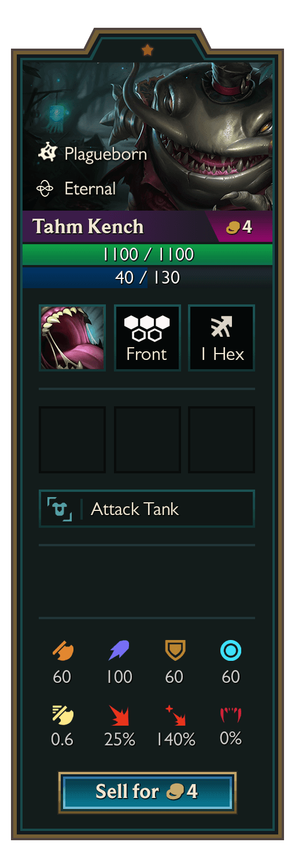The image size is (295, 868).
Task: Click the blue mana bar 40 / 130
Action: [x=147, y=277]
